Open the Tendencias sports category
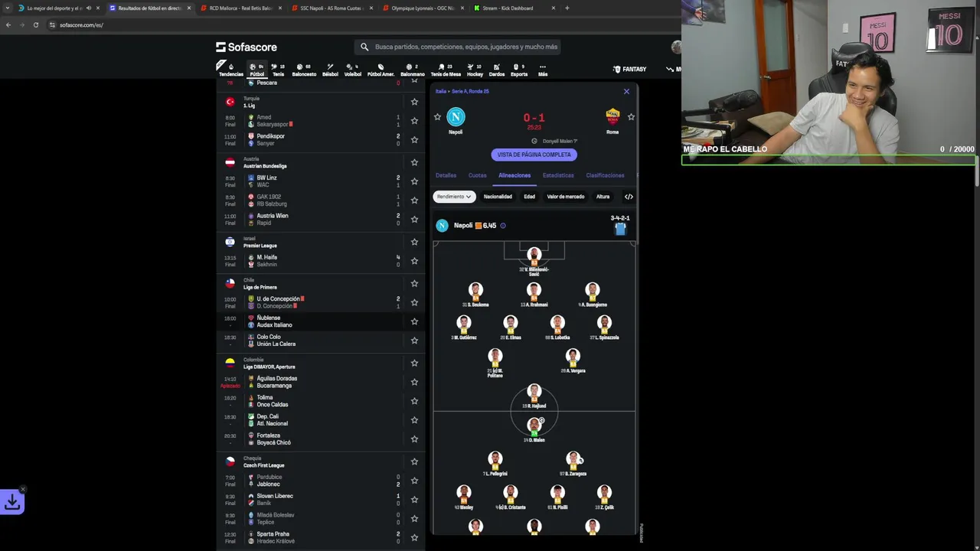Viewport: 980px width, 551px height. [x=230, y=70]
